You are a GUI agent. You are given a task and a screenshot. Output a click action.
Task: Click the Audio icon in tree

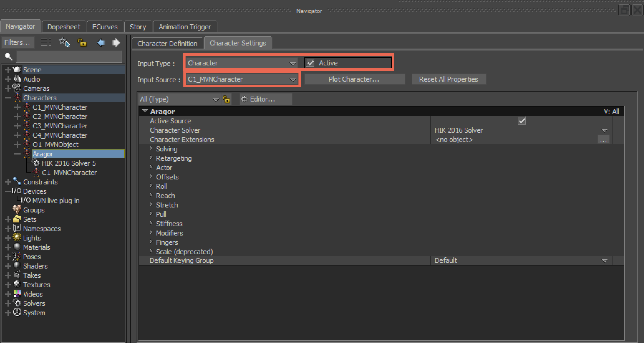17,79
